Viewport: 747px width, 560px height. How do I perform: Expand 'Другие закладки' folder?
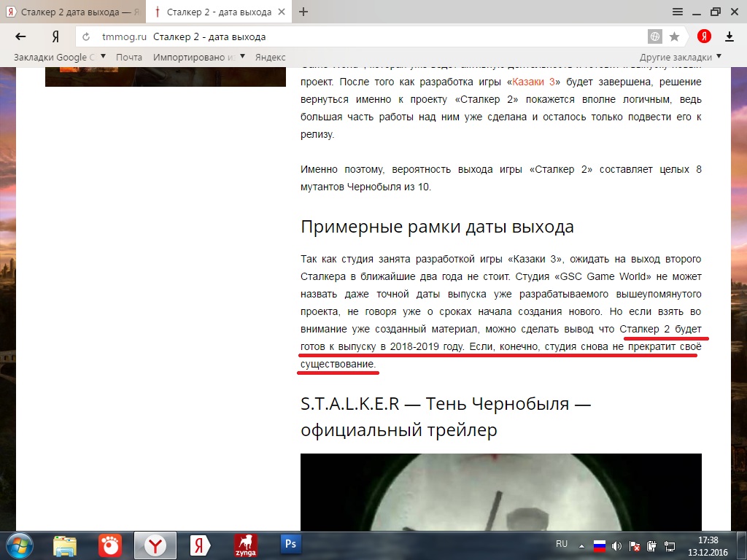681,57
